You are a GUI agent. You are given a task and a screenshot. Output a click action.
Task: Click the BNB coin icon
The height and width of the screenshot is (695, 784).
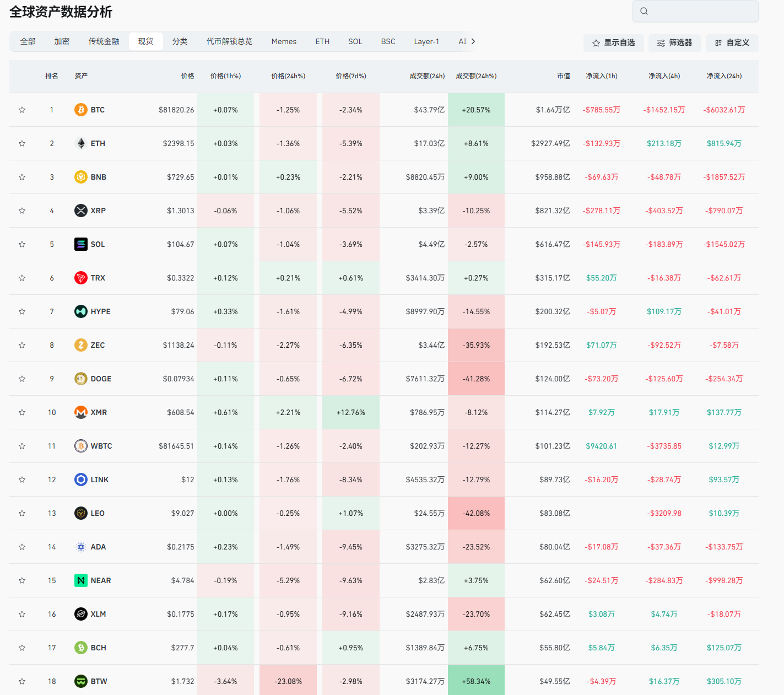point(81,177)
